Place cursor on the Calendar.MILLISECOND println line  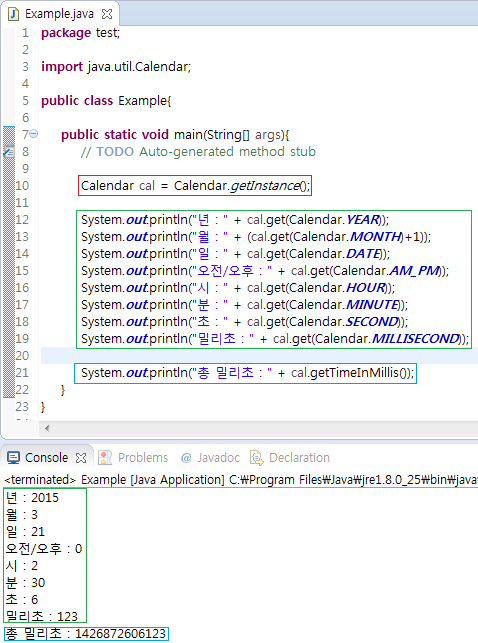pyautogui.click(x=275, y=339)
